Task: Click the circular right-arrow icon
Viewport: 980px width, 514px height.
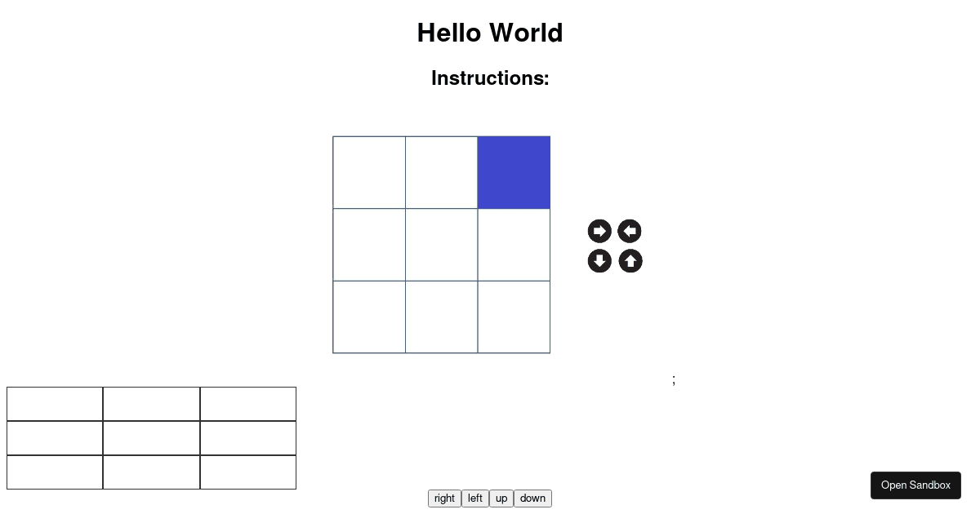Action: click(599, 231)
